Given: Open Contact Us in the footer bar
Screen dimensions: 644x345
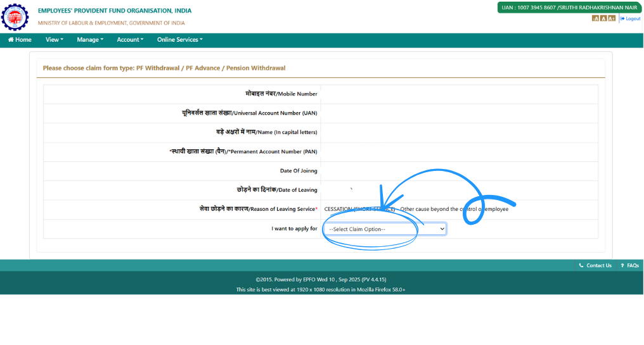Looking at the screenshot, I should point(595,265).
